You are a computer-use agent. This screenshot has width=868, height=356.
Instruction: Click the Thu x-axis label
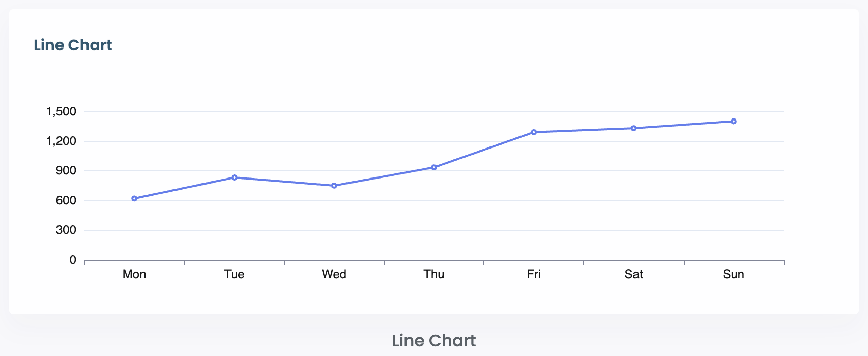(x=434, y=274)
